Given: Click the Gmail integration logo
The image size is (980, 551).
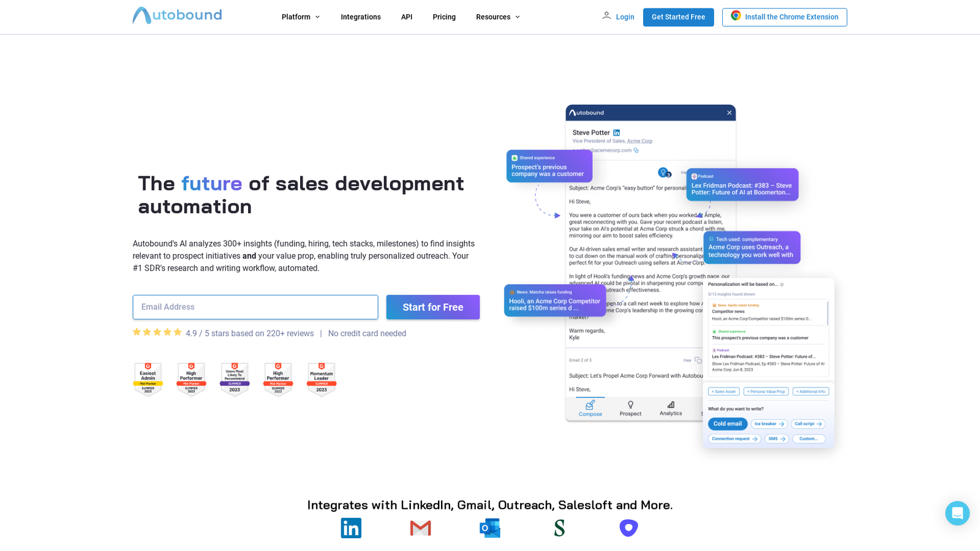Looking at the screenshot, I should [x=421, y=528].
